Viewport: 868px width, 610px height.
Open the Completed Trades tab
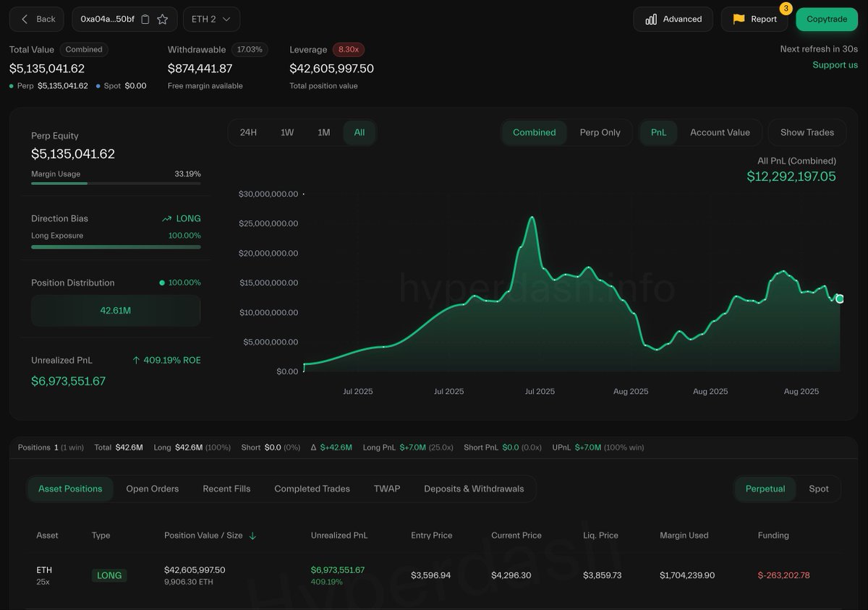(x=312, y=489)
